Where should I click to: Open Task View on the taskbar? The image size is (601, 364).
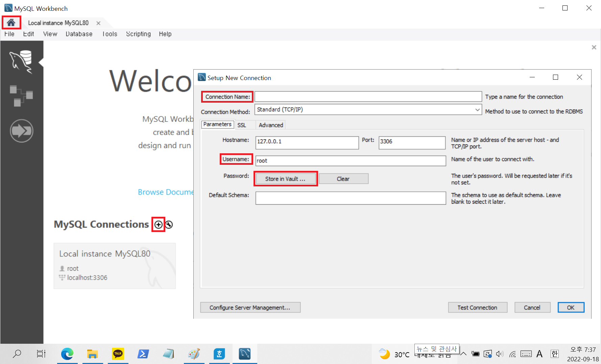(x=41, y=354)
